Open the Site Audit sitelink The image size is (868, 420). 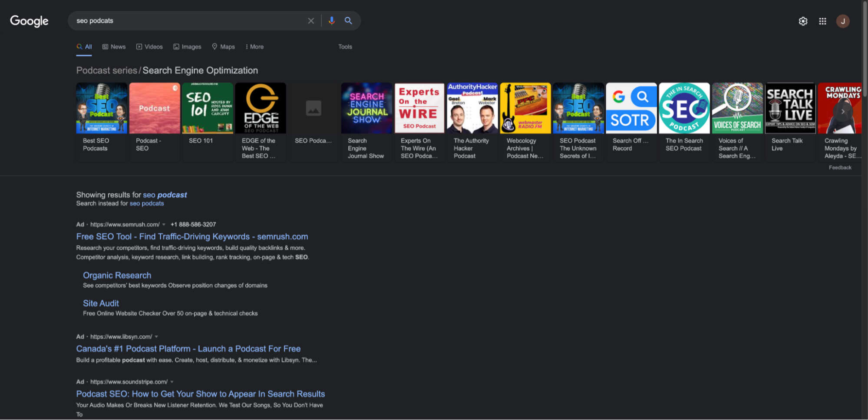point(101,303)
